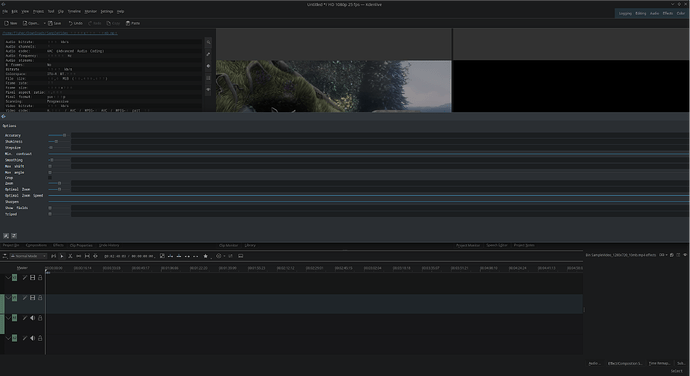This screenshot has width=690, height=376.
Task: Activate the selection arrow tool
Action: (x=62, y=256)
